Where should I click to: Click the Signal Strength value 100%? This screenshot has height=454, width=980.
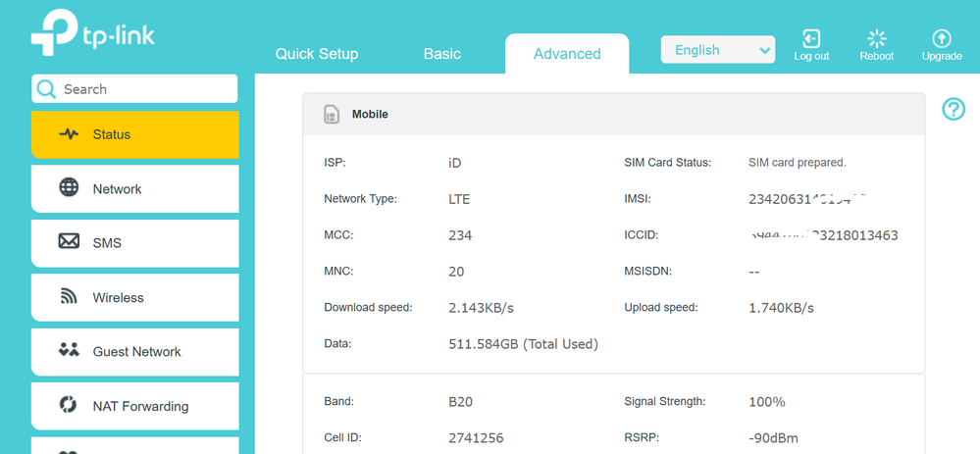point(767,402)
